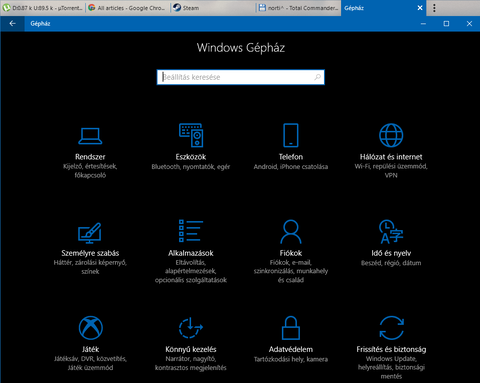Click the search magnifier icon

pos(317,77)
